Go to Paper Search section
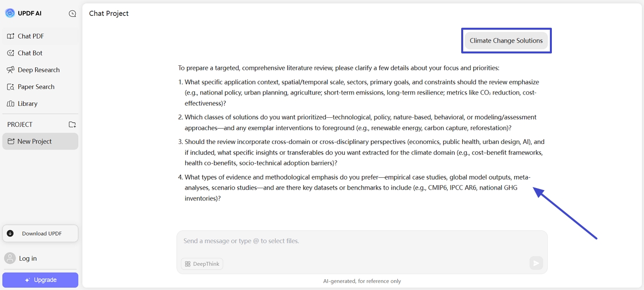The width and height of the screenshot is (644, 290). pyautogui.click(x=36, y=87)
